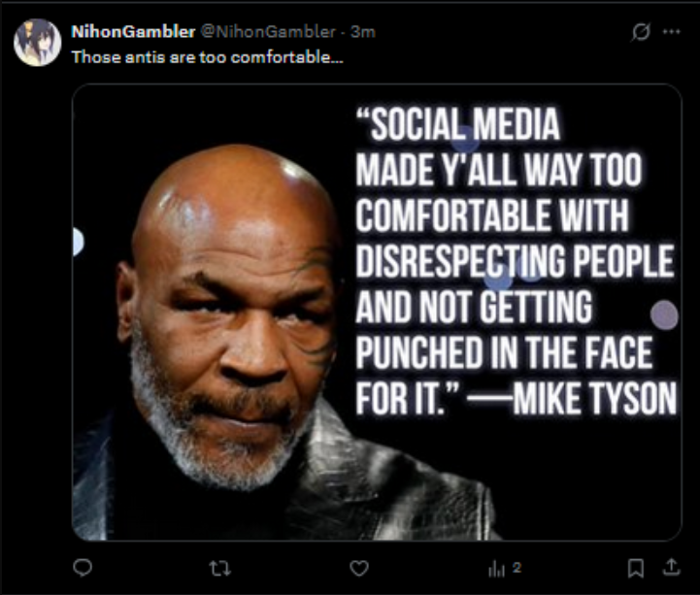Viewport: 700px width, 595px height.
Task: Click the "SOCIAL MEDIA" line in the image
Action: pyautogui.click(x=459, y=125)
